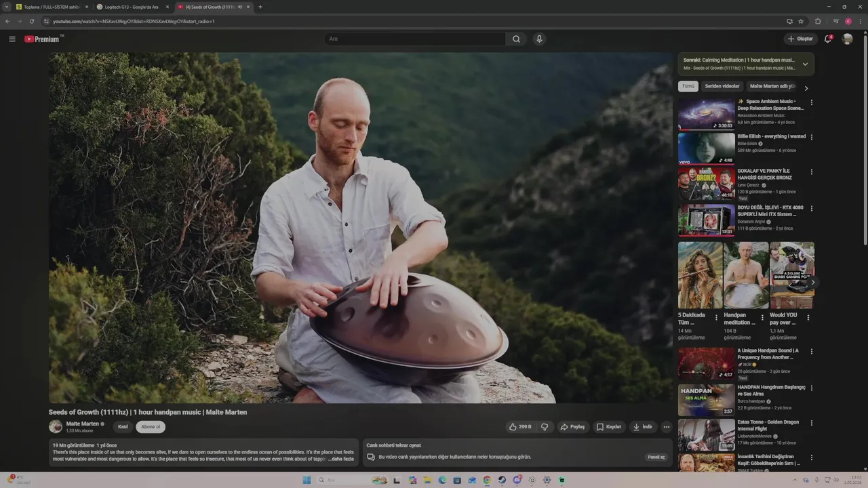Viewport: 868px width, 488px height.
Task: Open Space Ambient Music video thumbnail
Action: [x=706, y=114]
